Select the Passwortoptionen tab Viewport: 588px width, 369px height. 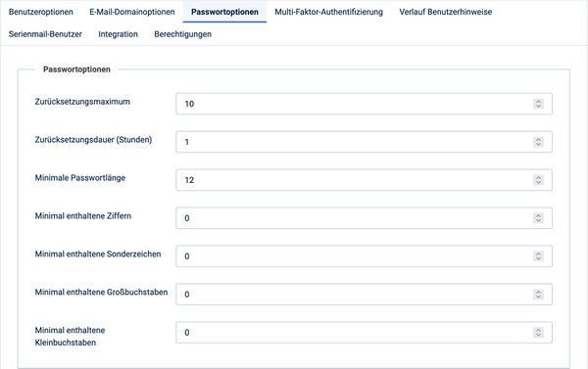[x=224, y=12]
